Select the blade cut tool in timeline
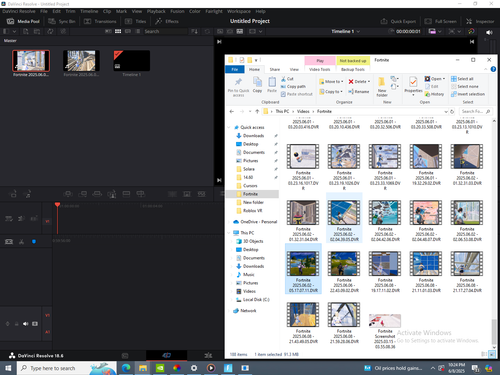The width and height of the screenshot is (500, 375). [22, 242]
